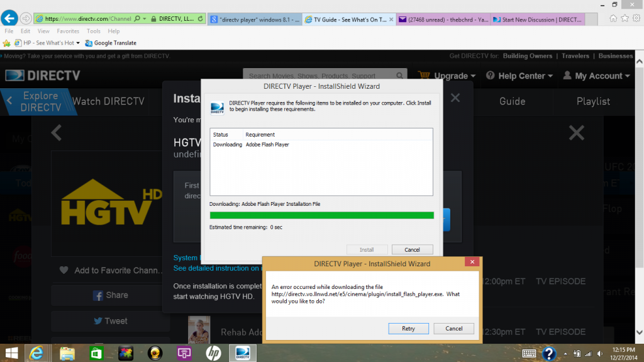Click the Playlist navigation tab
644x362 pixels.
point(593,101)
